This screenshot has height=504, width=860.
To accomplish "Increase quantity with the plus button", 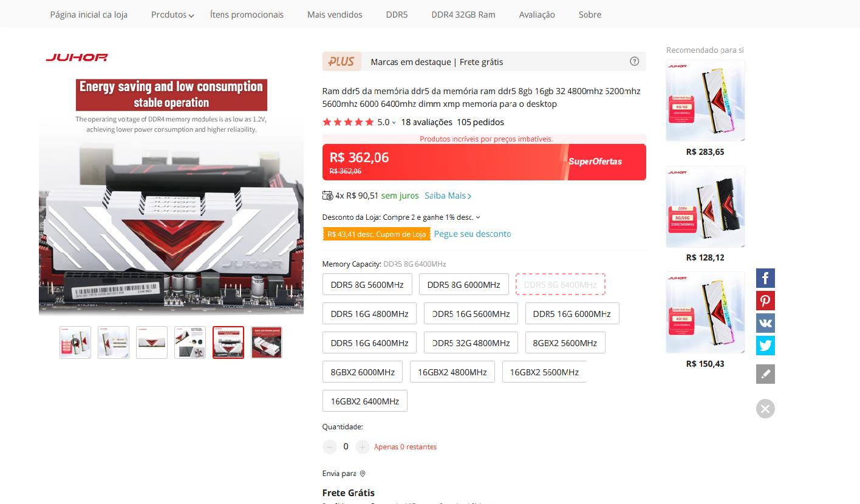I will coord(363,447).
